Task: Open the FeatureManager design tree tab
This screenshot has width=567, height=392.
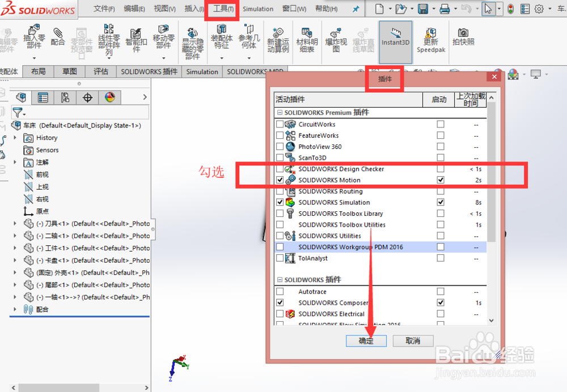Action: click(x=21, y=97)
